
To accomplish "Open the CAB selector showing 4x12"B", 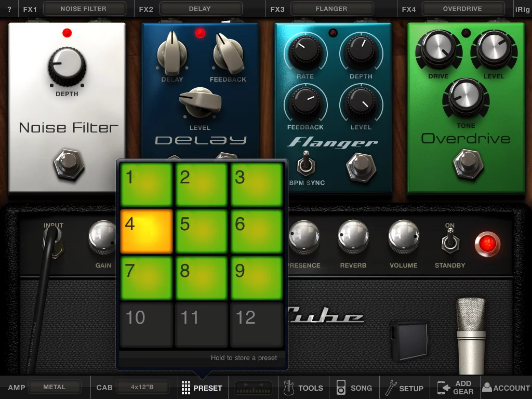I will (x=144, y=387).
